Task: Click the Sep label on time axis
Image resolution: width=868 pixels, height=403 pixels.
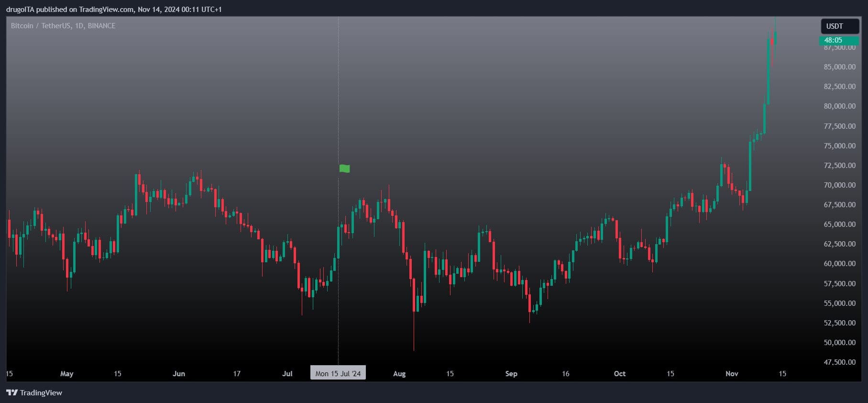Action: [x=511, y=374]
